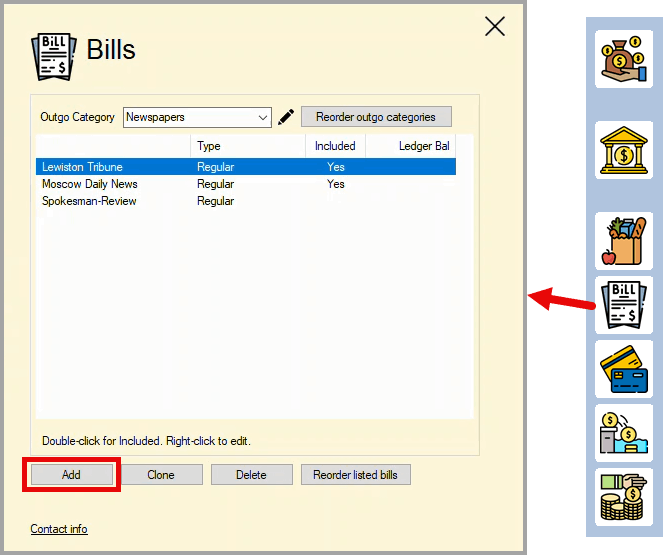Select the Moscow Daily News row
The image size is (665, 555).
[246, 184]
